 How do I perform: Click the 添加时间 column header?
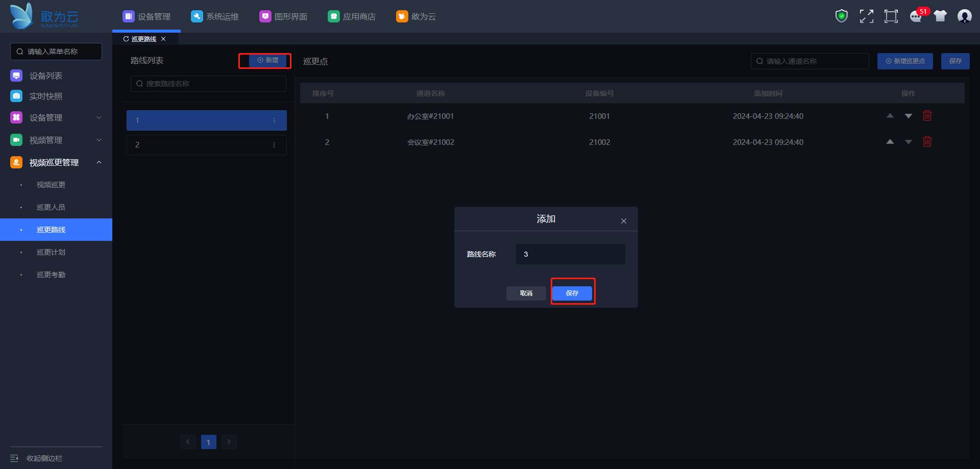point(768,93)
